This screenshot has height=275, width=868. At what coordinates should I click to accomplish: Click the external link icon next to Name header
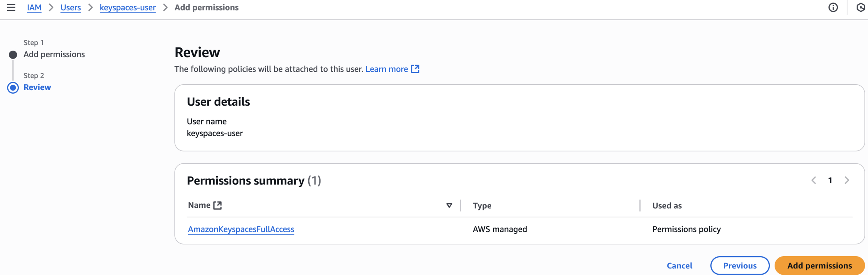click(x=217, y=206)
